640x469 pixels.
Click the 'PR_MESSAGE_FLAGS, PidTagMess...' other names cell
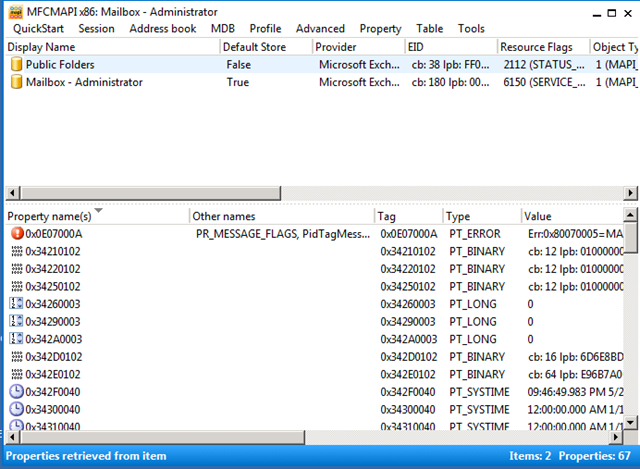click(x=283, y=233)
